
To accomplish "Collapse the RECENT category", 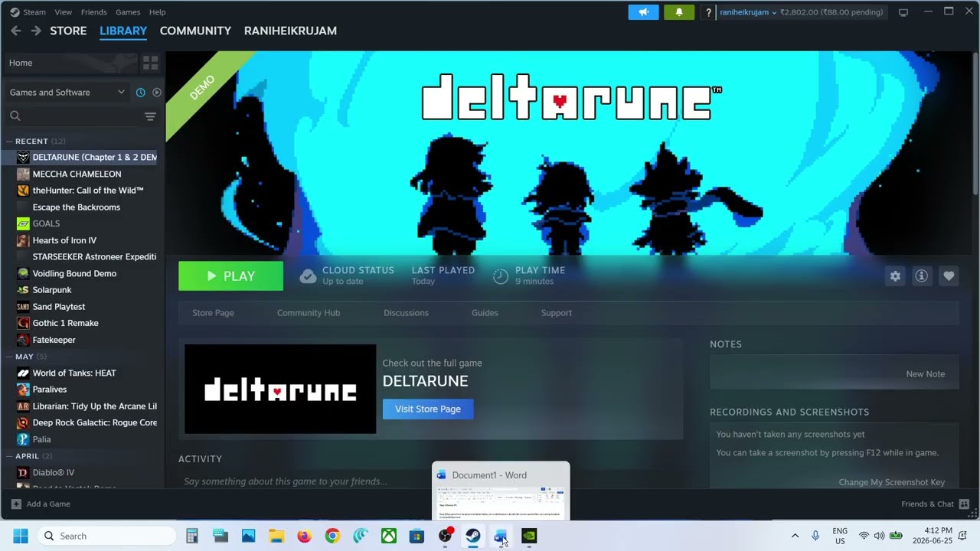I will [x=9, y=141].
